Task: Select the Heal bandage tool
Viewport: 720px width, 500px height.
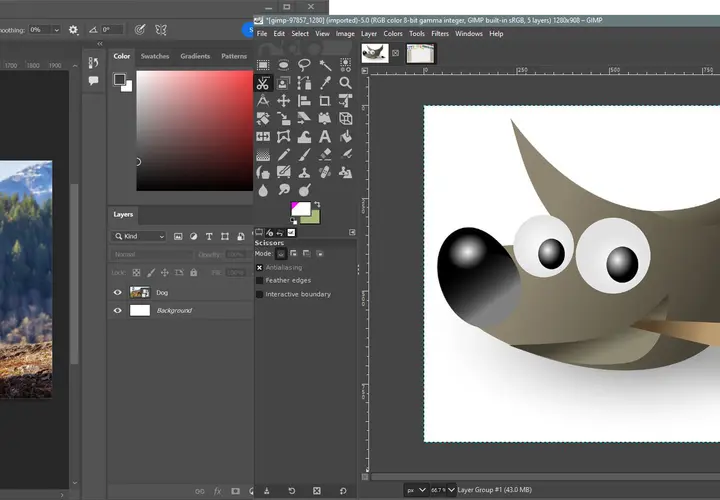Action: click(x=325, y=173)
